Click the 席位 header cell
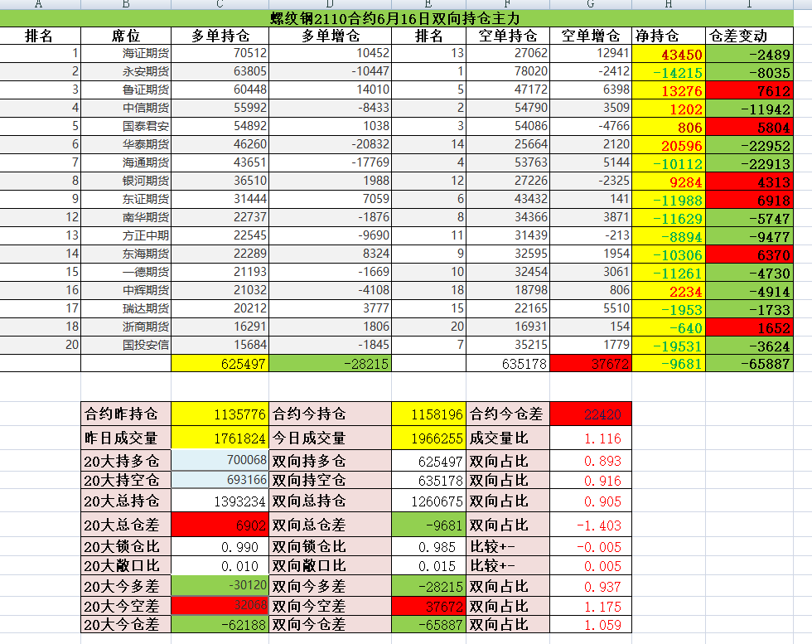Screen dimensions: 812x644 coord(125,36)
